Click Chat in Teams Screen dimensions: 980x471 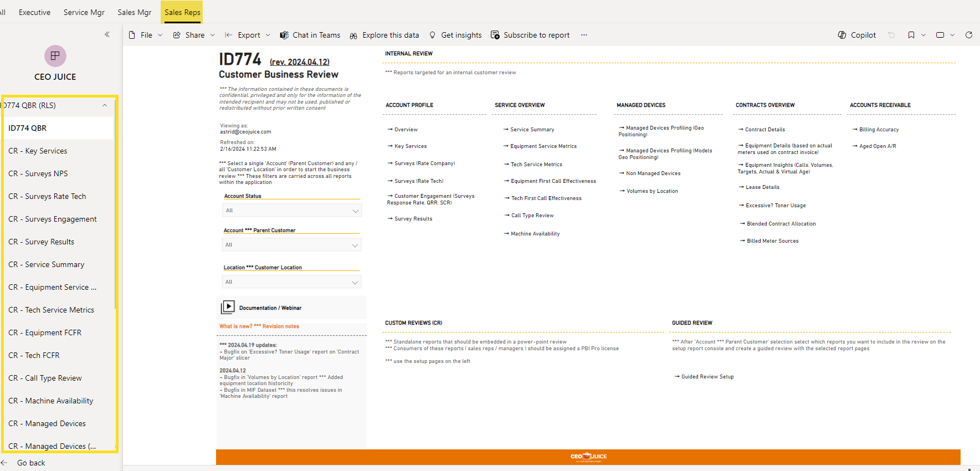pos(310,35)
